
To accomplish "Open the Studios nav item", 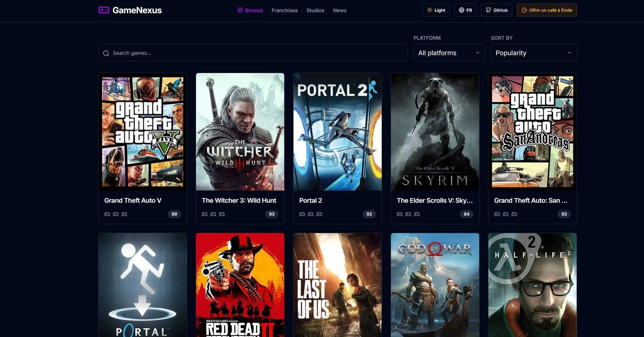I will point(315,10).
